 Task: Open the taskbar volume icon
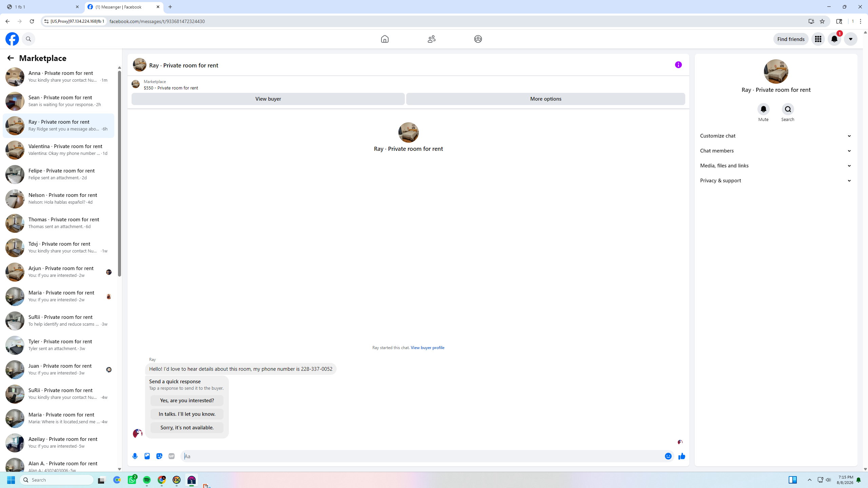tap(828, 480)
